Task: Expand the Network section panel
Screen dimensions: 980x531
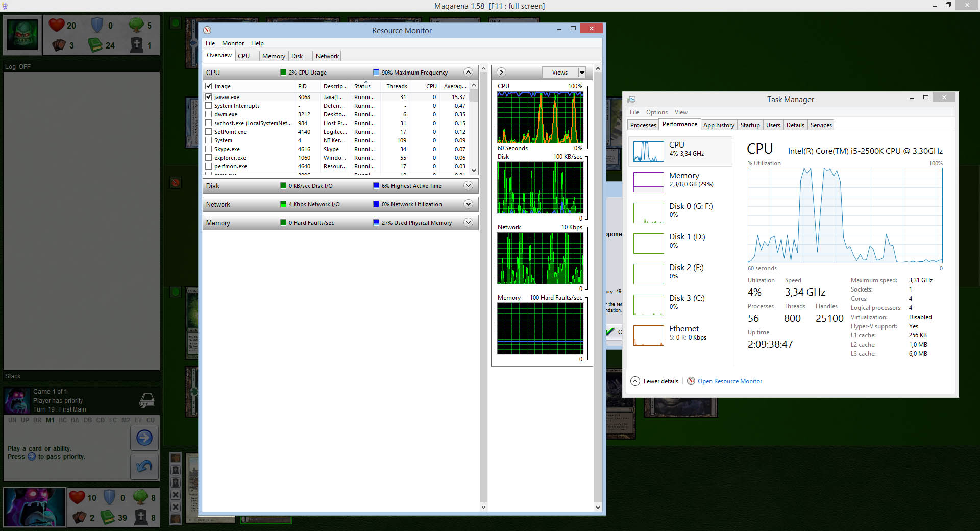Action: tap(468, 204)
